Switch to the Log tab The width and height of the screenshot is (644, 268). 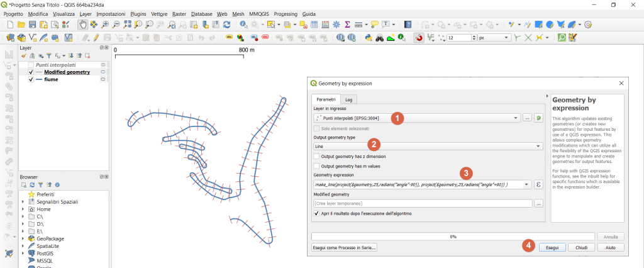348,99
